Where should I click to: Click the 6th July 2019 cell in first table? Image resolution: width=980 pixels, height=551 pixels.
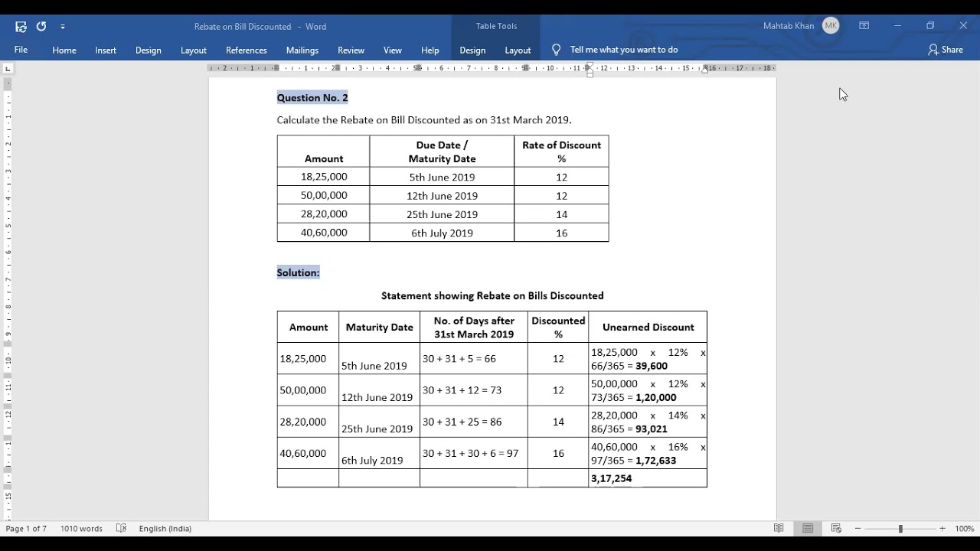[x=442, y=233]
